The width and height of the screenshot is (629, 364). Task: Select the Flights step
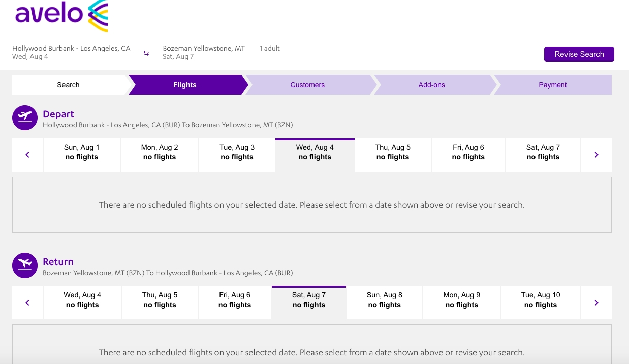pyautogui.click(x=185, y=85)
